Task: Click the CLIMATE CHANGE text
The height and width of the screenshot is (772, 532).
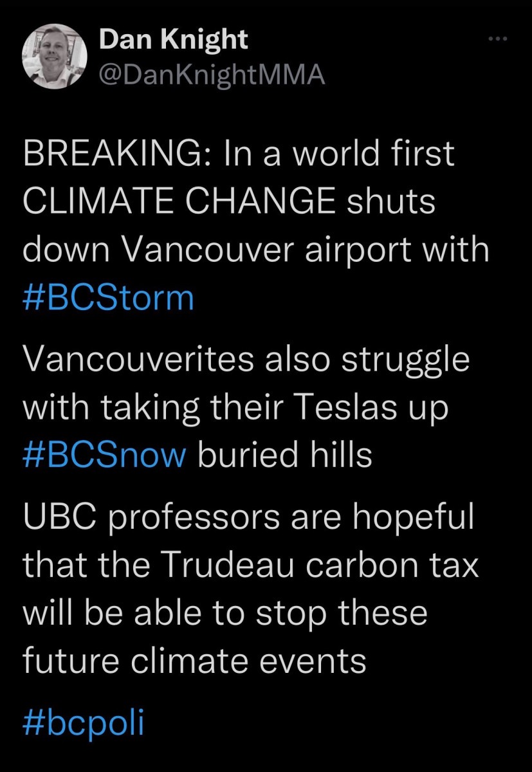Action: (x=179, y=203)
